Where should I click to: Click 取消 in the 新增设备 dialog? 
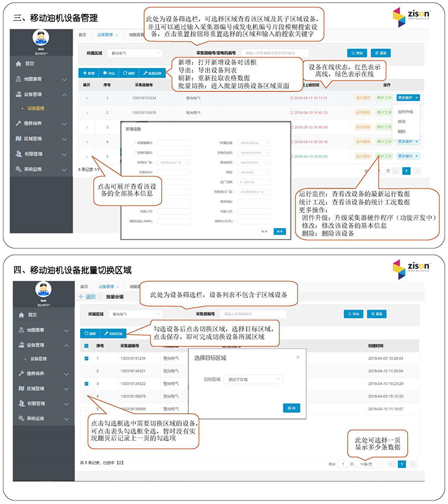pyautogui.click(x=263, y=231)
